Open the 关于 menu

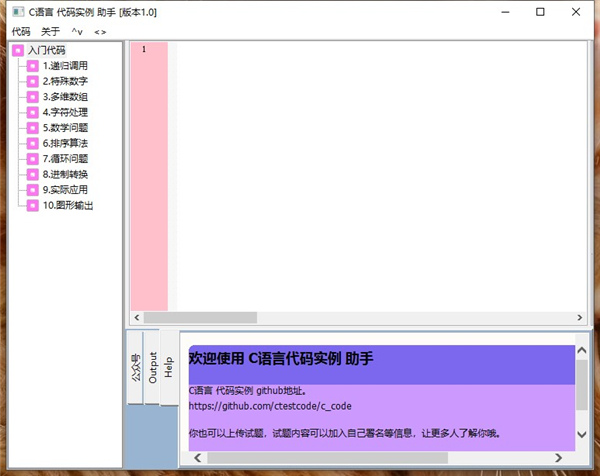click(x=50, y=31)
